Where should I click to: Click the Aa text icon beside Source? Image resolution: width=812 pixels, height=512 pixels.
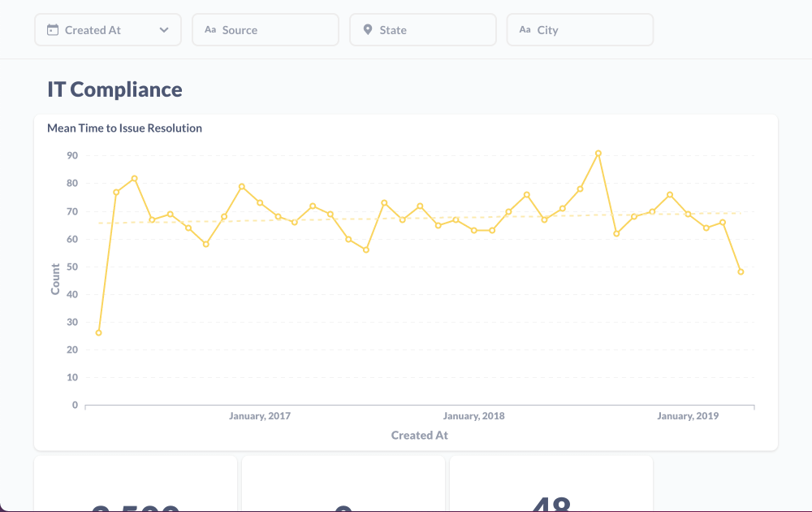(x=210, y=30)
